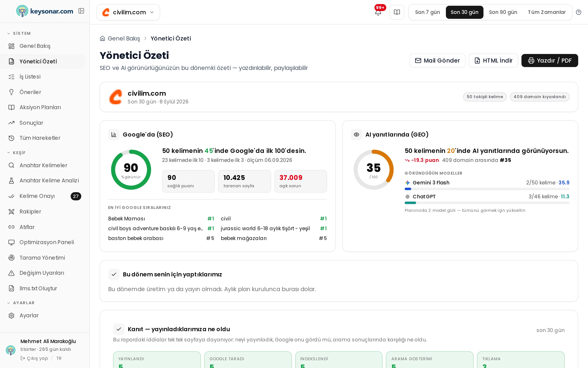
Task: Open the civilim.com site selector dropdown
Action: (128, 12)
